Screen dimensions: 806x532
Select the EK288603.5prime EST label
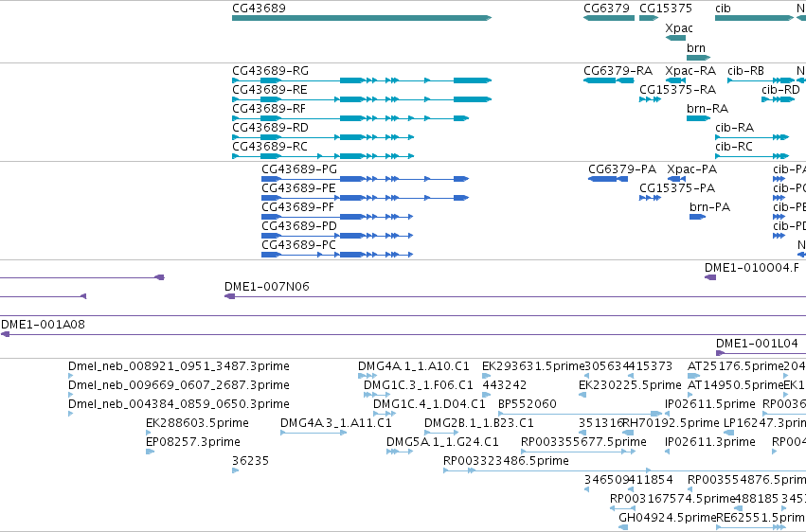click(x=197, y=424)
